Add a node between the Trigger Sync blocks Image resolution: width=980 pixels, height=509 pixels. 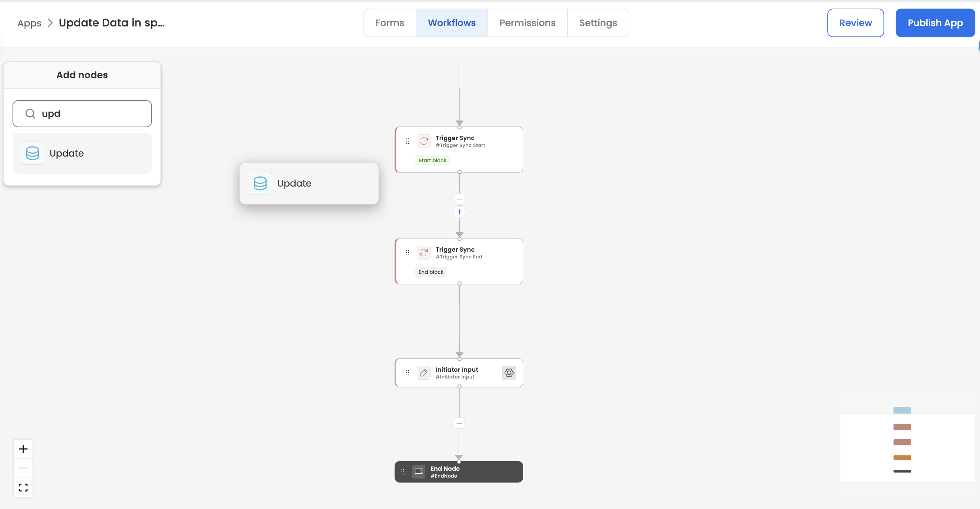click(459, 212)
